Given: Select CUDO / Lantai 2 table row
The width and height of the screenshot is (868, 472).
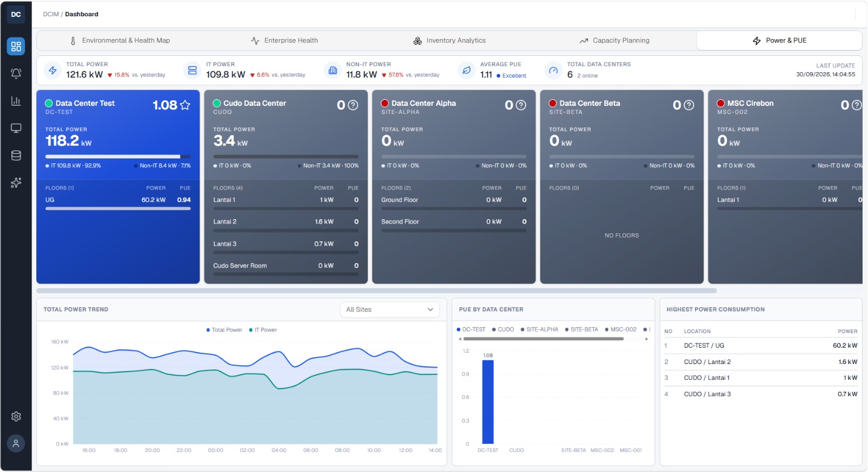Looking at the screenshot, I should [x=761, y=362].
